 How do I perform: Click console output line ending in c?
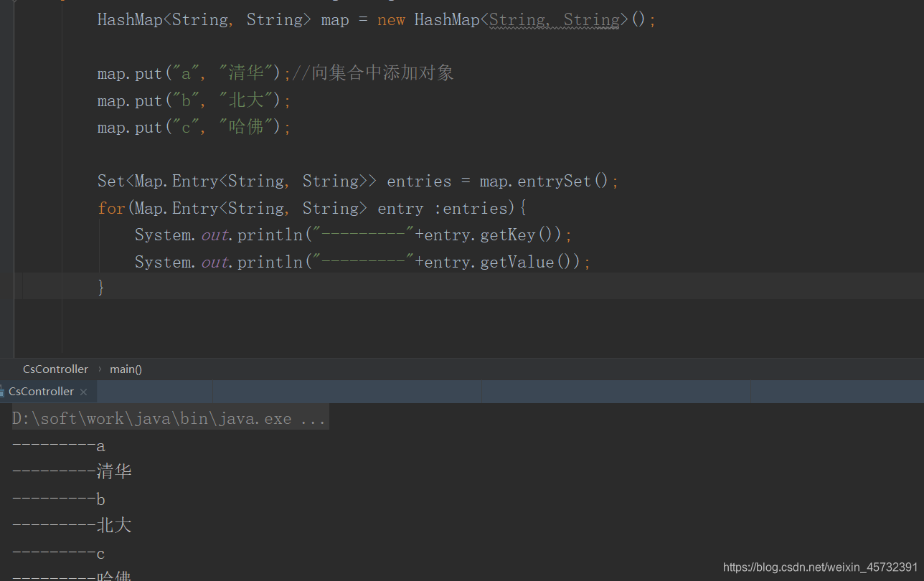(x=59, y=553)
